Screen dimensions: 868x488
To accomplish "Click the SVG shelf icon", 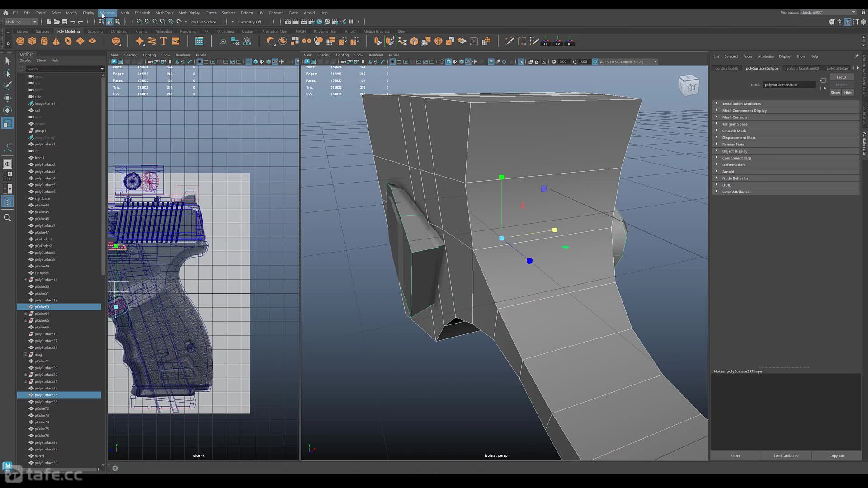I will coord(176,41).
